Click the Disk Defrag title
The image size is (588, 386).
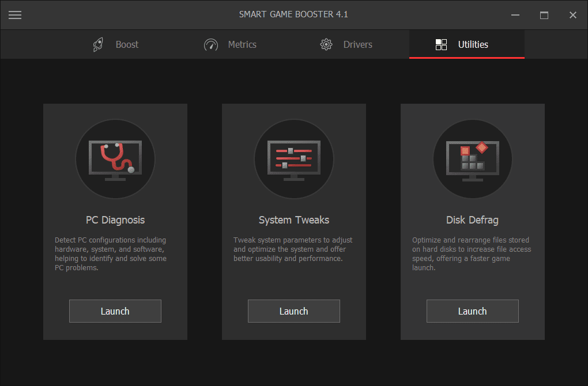[x=472, y=220]
